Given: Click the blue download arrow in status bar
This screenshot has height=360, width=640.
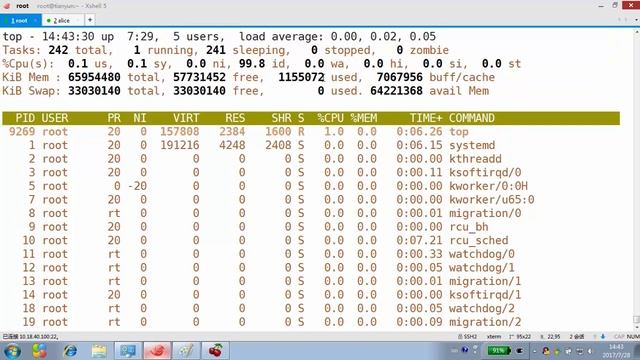Looking at the screenshot, I should click(603, 337).
